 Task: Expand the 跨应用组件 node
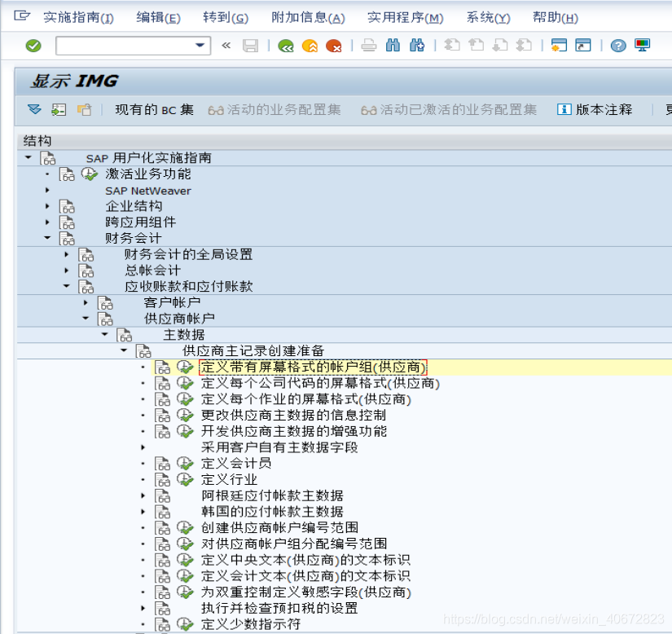pos(47,222)
